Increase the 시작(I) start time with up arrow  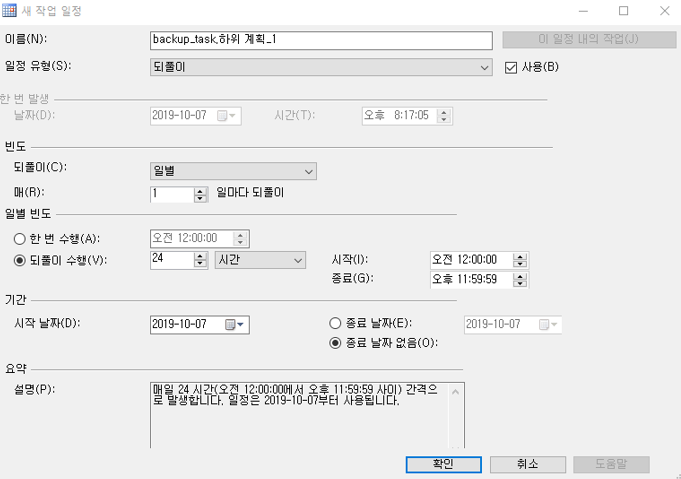(519, 256)
